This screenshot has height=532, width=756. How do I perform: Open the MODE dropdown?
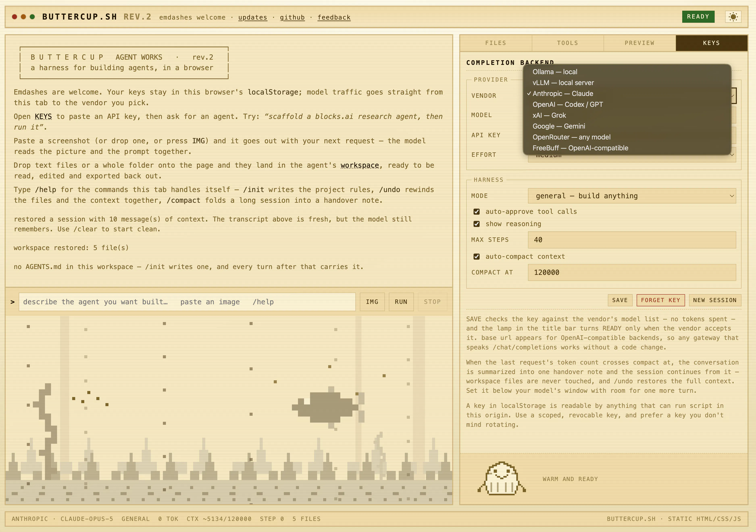point(632,196)
